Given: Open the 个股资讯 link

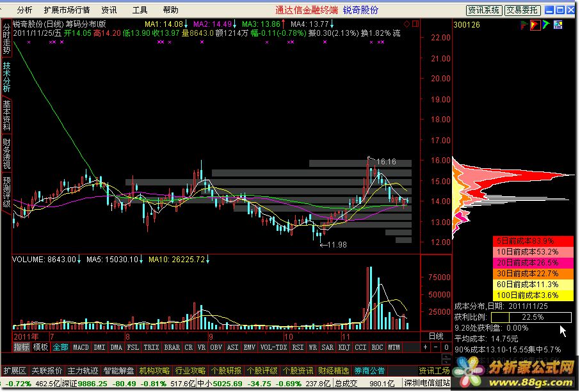Looking at the screenshot, I should (x=298, y=371).
